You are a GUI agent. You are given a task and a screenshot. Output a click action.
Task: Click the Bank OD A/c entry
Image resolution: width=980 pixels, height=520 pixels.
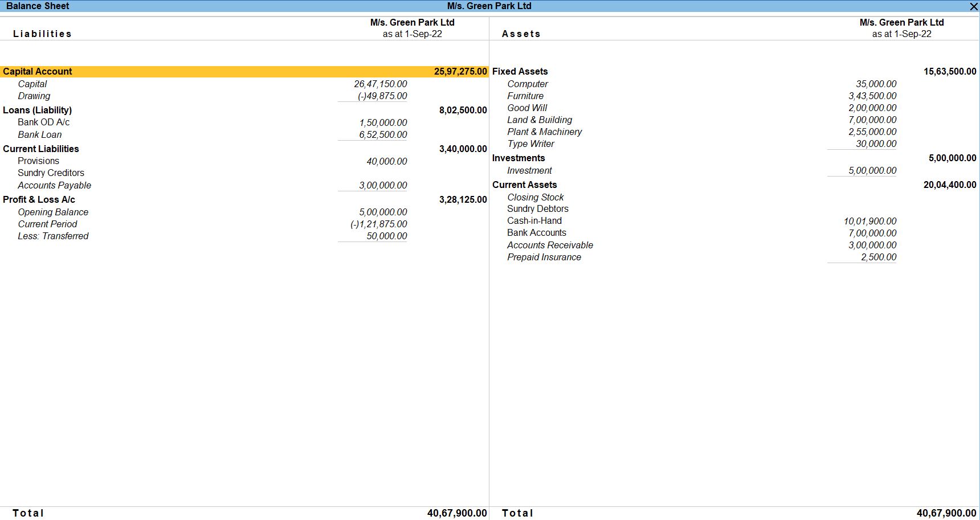point(43,122)
